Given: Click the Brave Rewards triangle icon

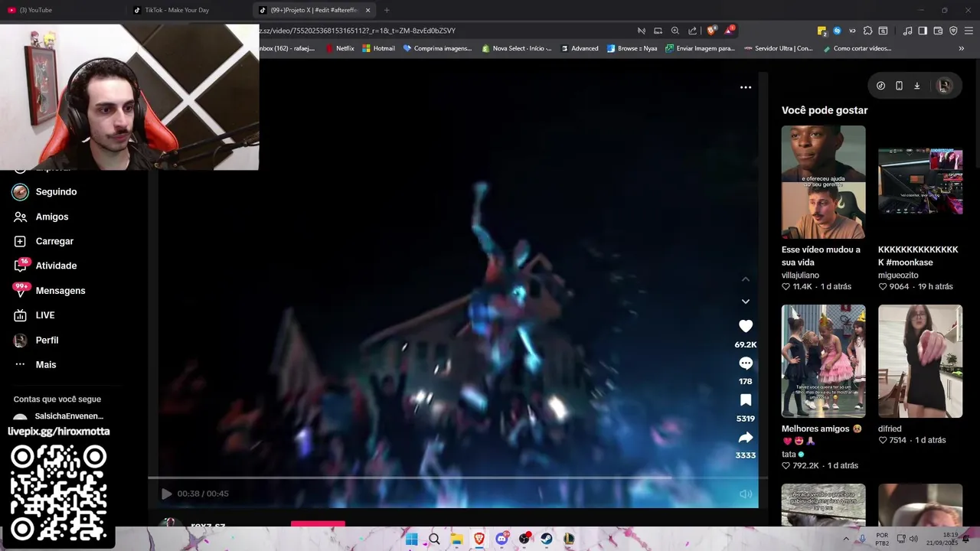Looking at the screenshot, I should click(729, 31).
